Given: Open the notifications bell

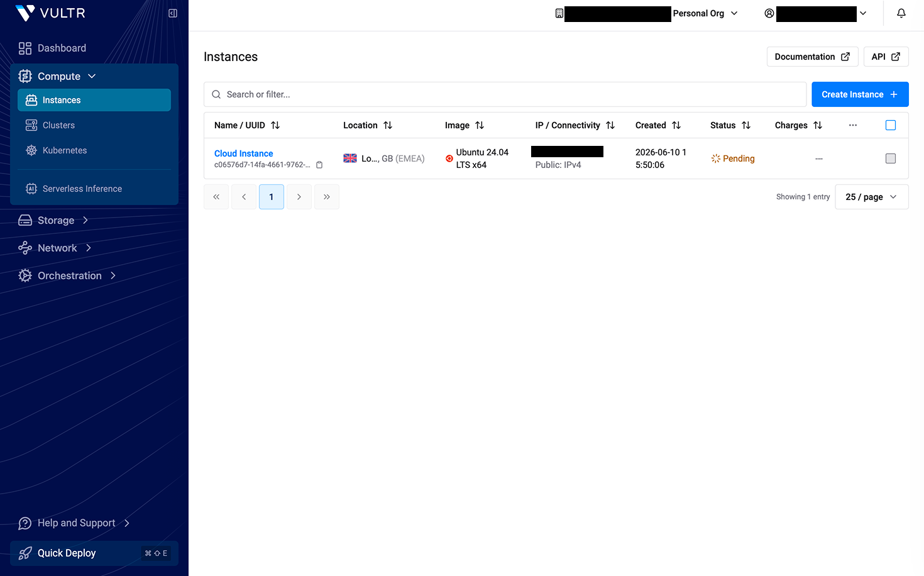Looking at the screenshot, I should click(901, 13).
